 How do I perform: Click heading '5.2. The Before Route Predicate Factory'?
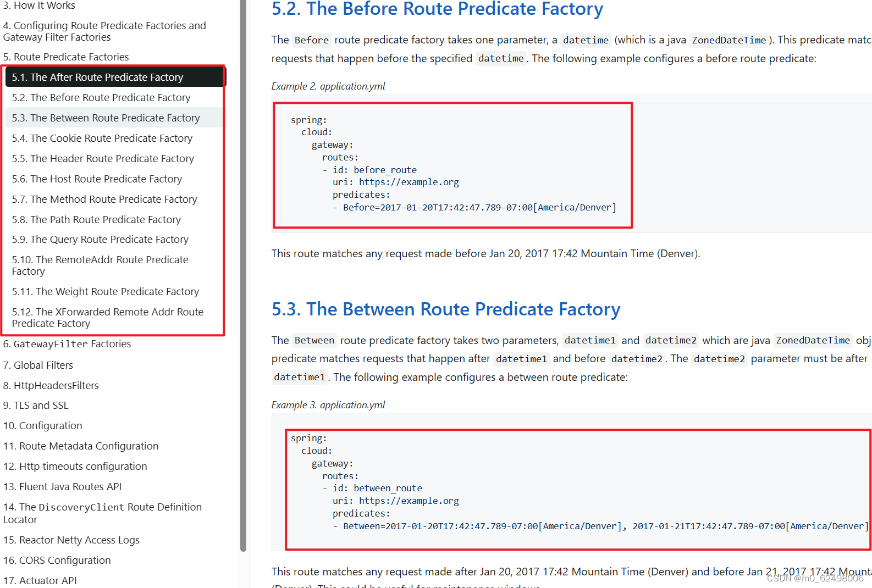[437, 9]
